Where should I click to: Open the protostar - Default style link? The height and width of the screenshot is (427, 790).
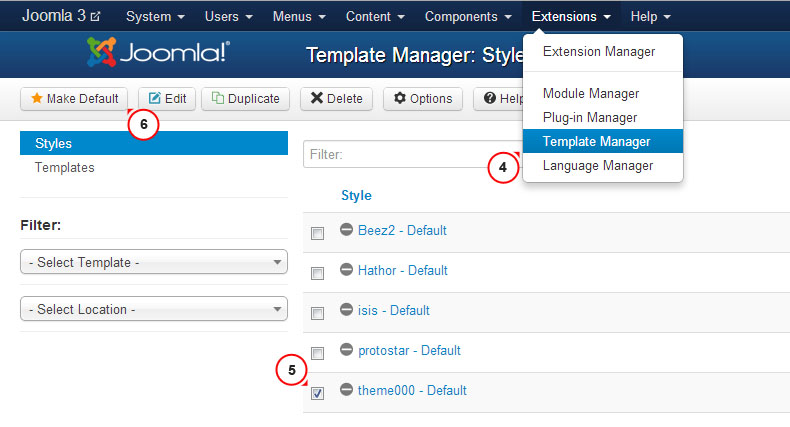(409, 350)
